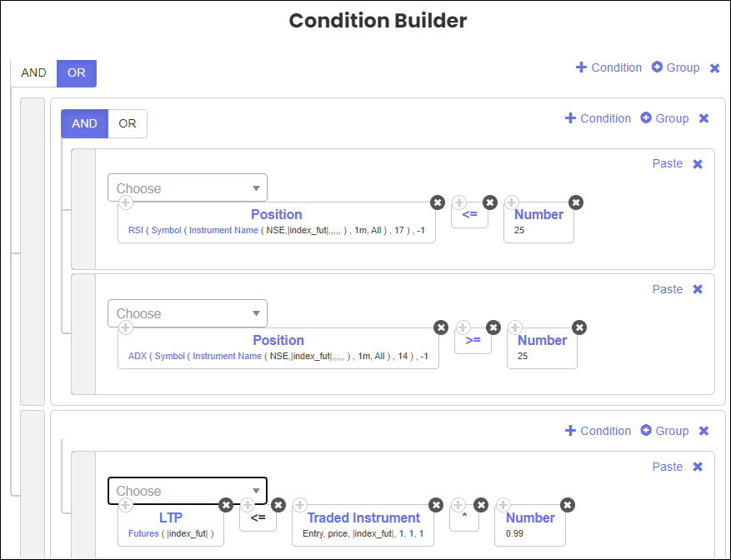The height and width of the screenshot is (560, 731).
Task: Remove the >= operator block in the ADX row
Action: [x=493, y=328]
